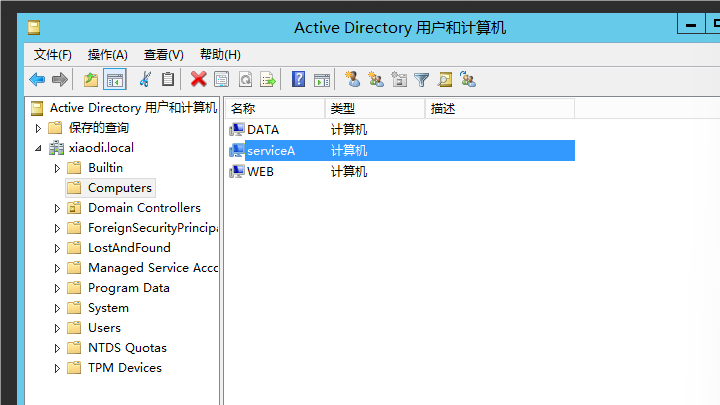
Task: Open the 查看(V) menu
Action: pos(163,55)
